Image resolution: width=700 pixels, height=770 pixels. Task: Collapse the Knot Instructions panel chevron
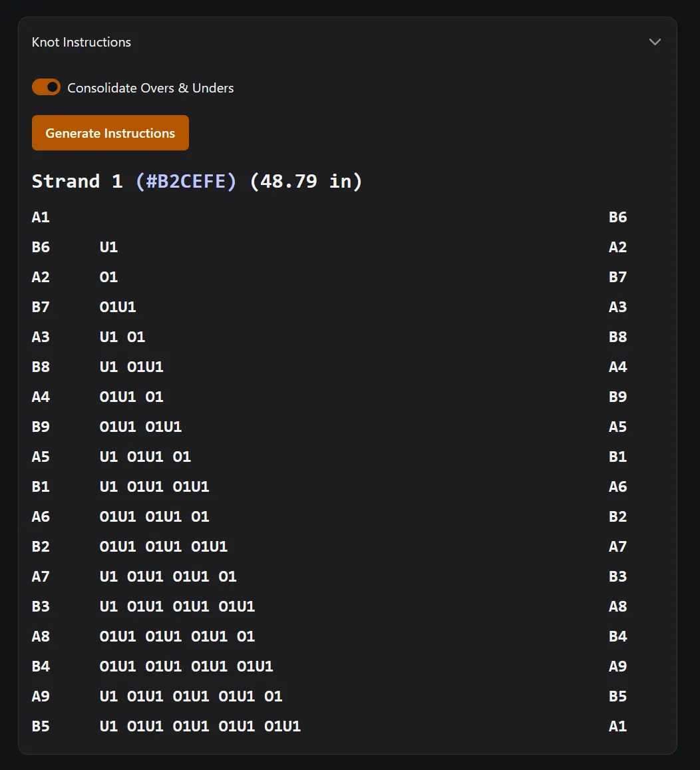coord(655,42)
